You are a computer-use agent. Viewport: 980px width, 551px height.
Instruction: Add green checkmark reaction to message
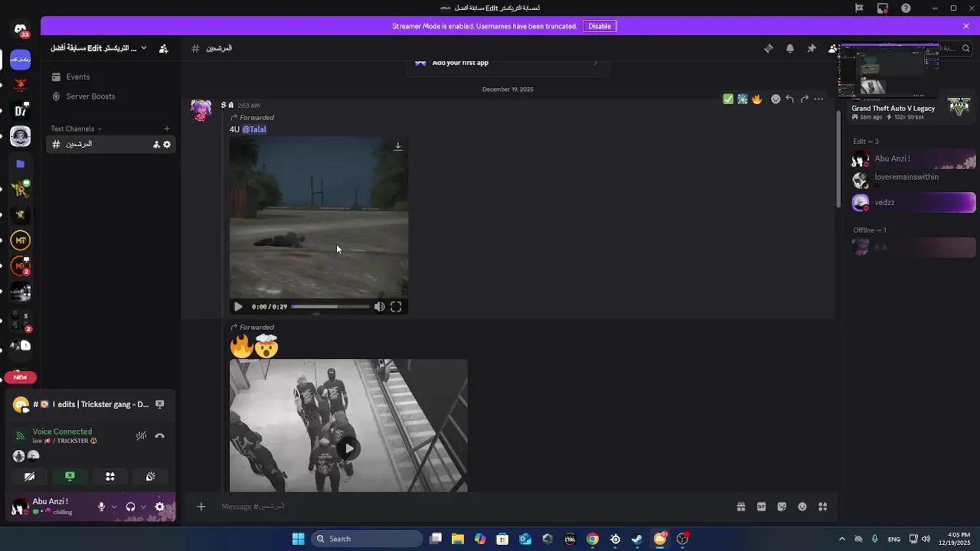(x=728, y=99)
